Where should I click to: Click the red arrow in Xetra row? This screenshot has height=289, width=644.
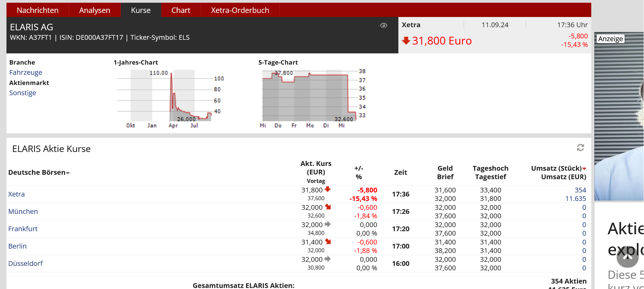coord(328,189)
